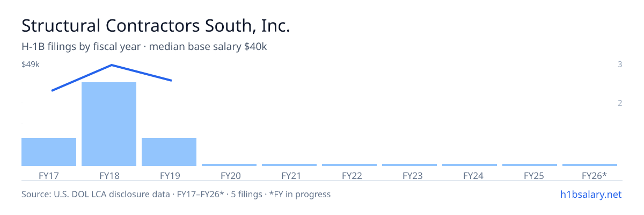Click the FY25 bar stub
Viewport: 644px width, 215px height.
(x=530, y=165)
